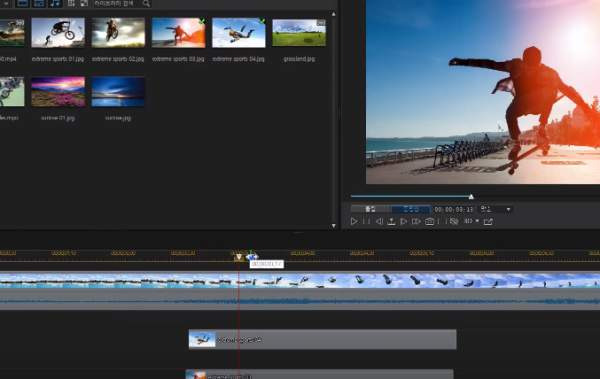Image resolution: width=600 pixels, height=379 pixels.
Task: Click the extreme sports 01.jpg file name
Action: tap(58, 59)
